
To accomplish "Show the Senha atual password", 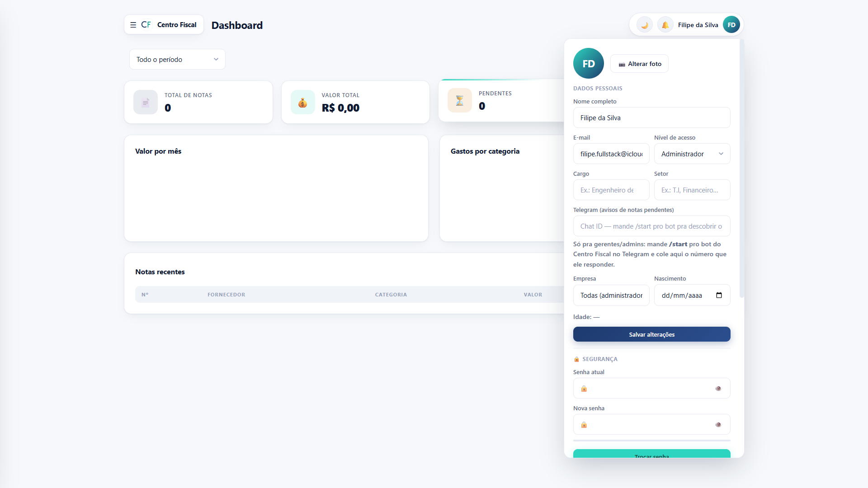I will click(x=718, y=389).
